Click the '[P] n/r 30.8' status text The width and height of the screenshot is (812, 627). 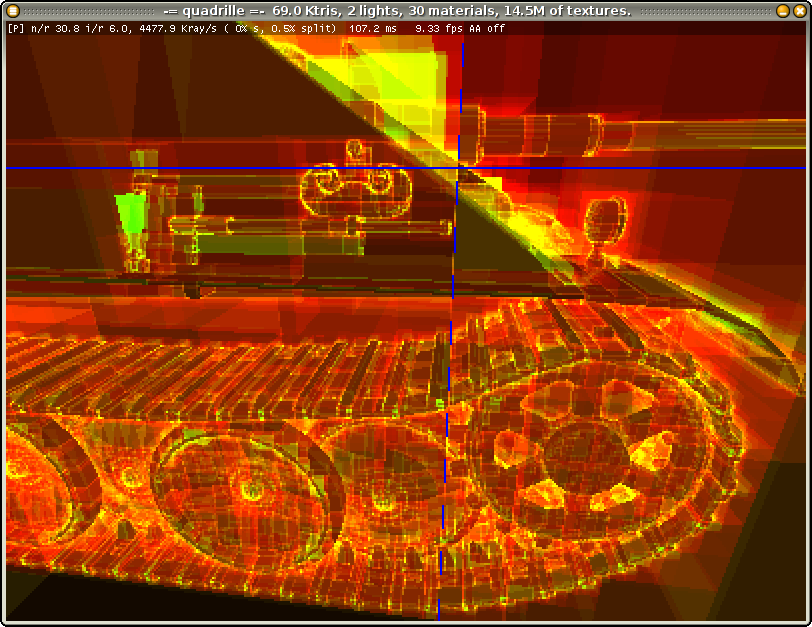tap(44, 28)
